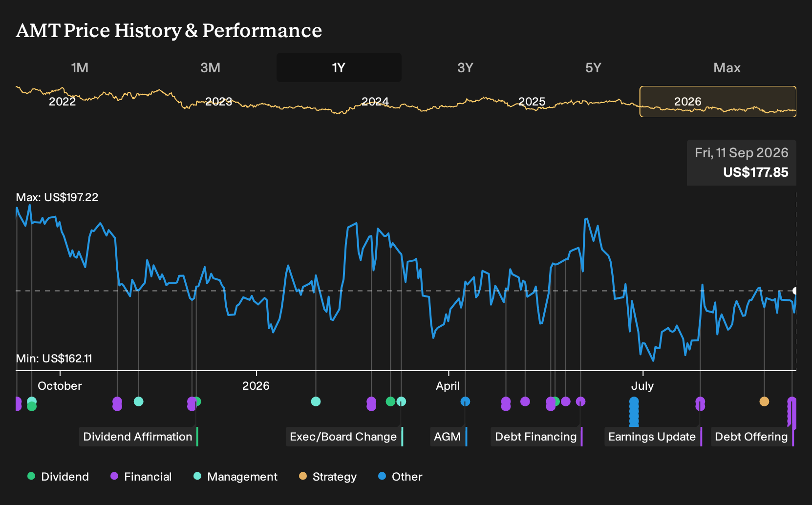Image resolution: width=812 pixels, height=505 pixels.
Task: Click the 'Min: US$162.11' label
Action: [54, 358]
